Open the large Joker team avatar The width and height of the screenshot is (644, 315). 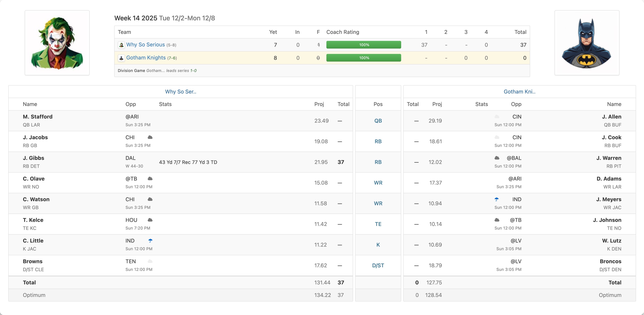pyautogui.click(x=57, y=43)
